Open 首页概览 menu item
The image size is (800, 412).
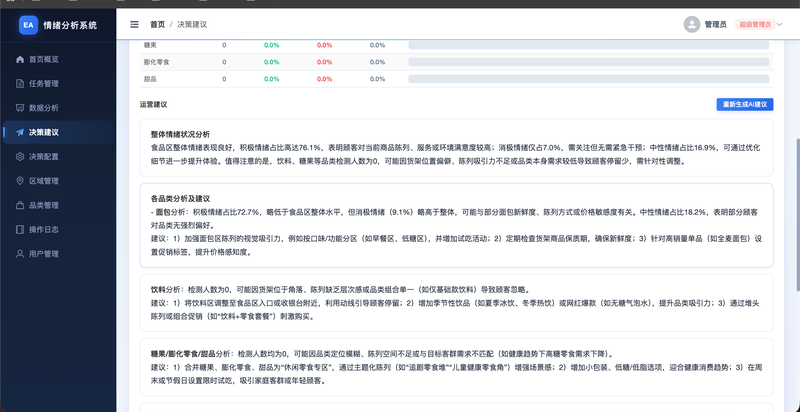[x=58, y=59]
